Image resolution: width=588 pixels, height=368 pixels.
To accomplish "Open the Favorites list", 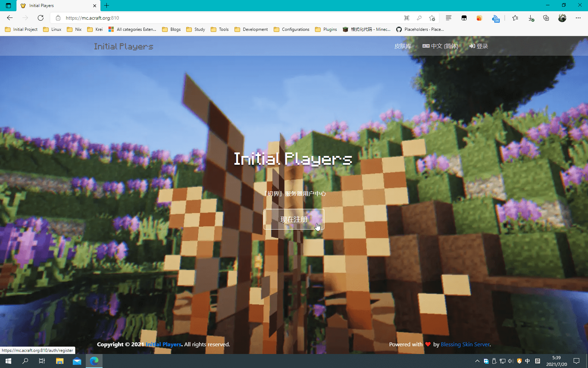I will (x=515, y=18).
